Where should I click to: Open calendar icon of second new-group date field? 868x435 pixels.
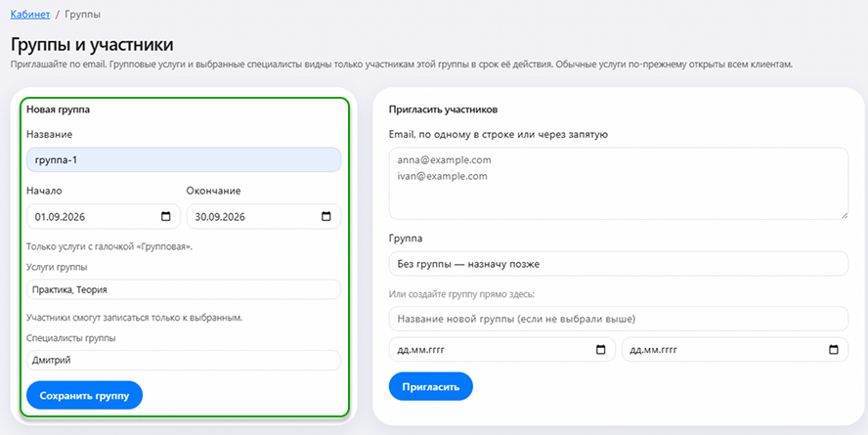tap(834, 350)
